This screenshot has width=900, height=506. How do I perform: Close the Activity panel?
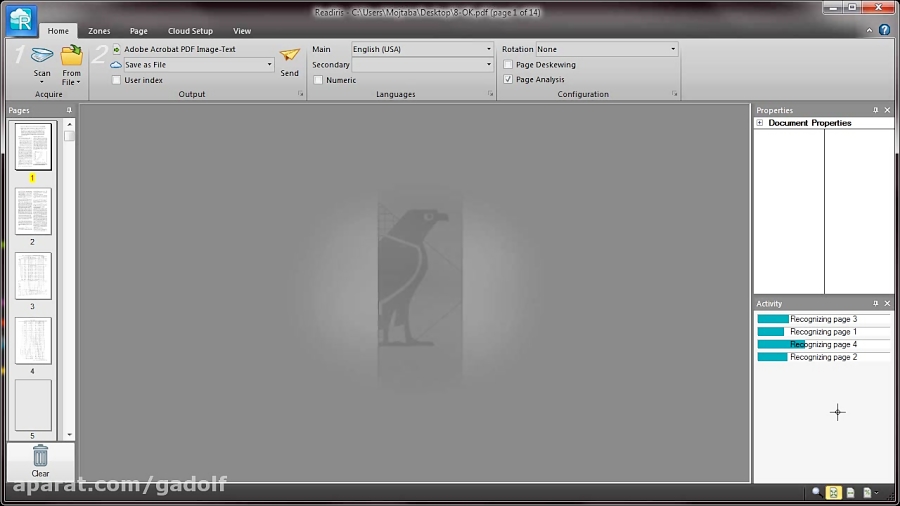pos(887,303)
